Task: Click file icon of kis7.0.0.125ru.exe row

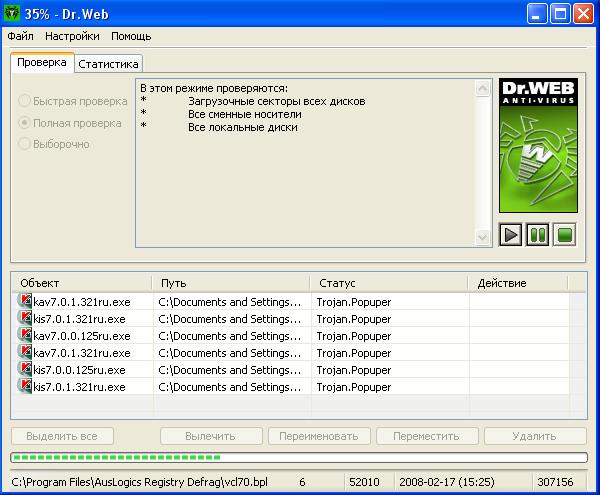Action: point(25,369)
